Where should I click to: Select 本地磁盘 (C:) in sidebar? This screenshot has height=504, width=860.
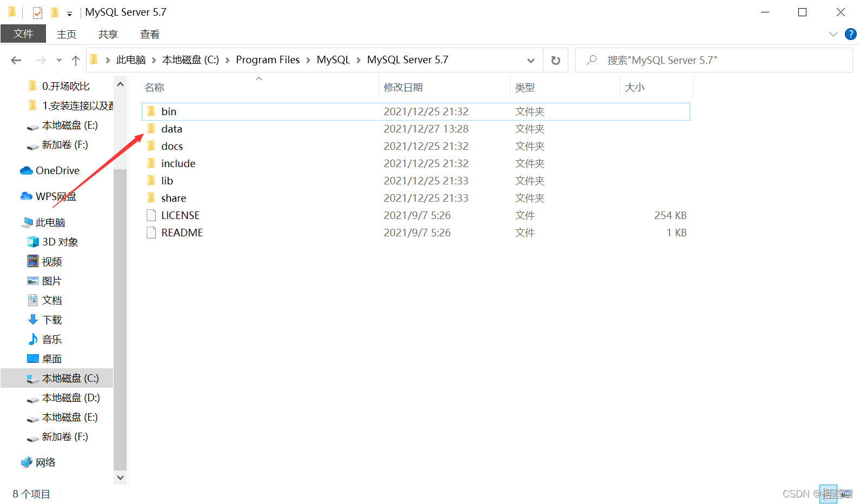(x=57, y=378)
